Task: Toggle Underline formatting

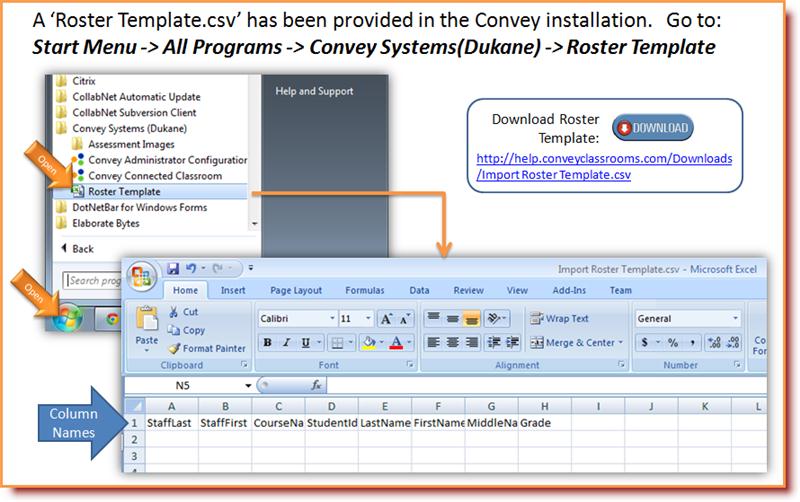Action: click(305, 343)
